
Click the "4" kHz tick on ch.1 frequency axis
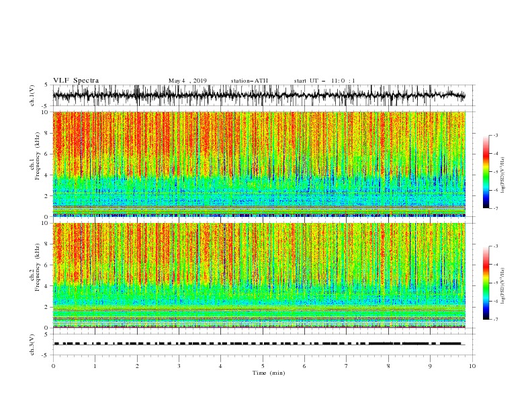click(x=47, y=175)
